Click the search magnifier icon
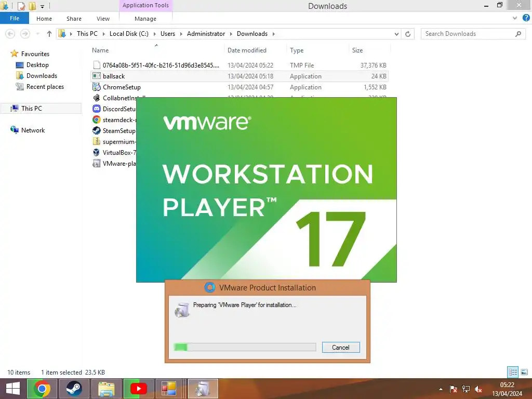Screen dimensions: 532x399 (518, 34)
